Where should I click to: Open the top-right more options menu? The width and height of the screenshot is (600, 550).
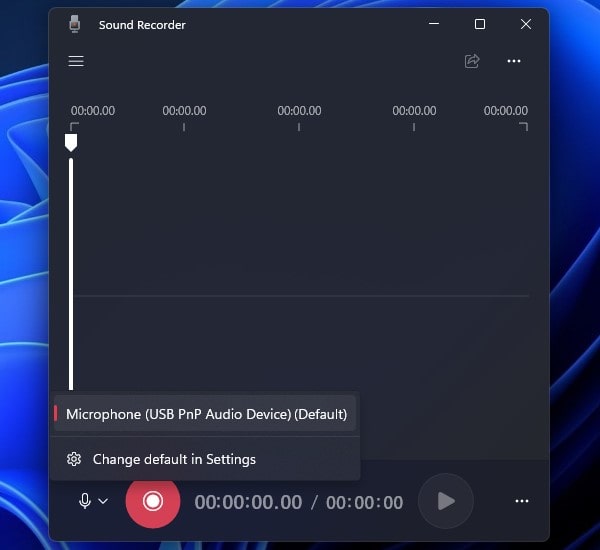(514, 61)
